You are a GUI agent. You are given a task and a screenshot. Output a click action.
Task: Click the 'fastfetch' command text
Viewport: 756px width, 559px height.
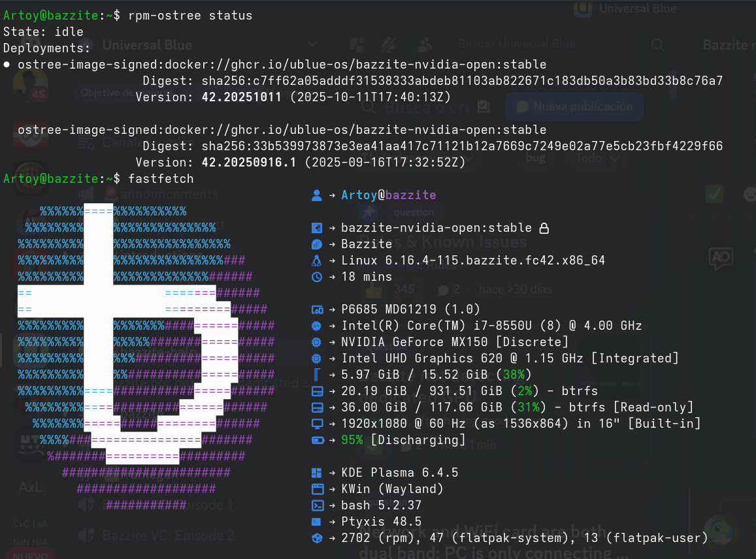[161, 179]
